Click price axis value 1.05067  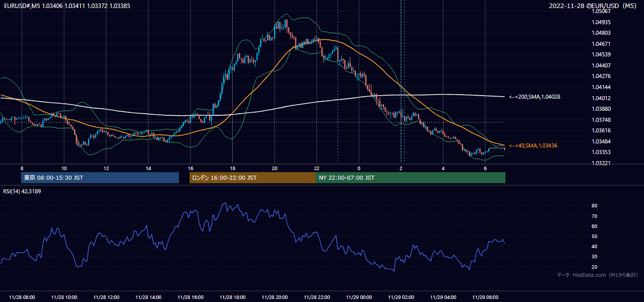[x=601, y=11]
